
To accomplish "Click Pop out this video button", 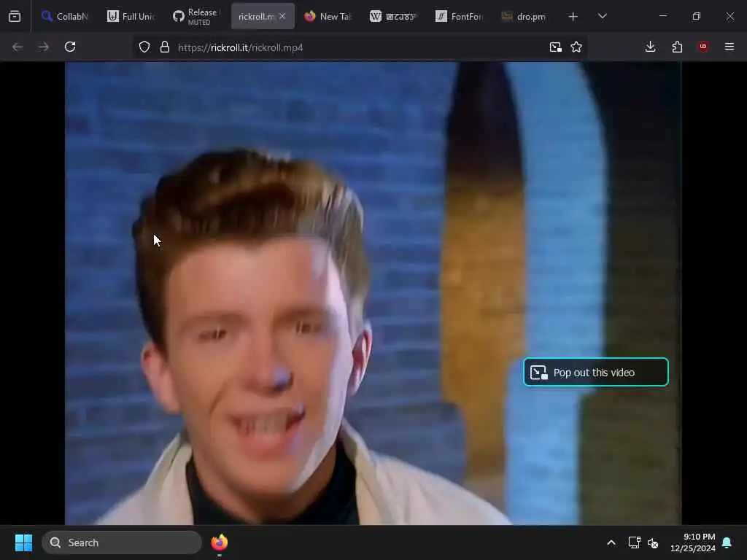I will pos(596,373).
